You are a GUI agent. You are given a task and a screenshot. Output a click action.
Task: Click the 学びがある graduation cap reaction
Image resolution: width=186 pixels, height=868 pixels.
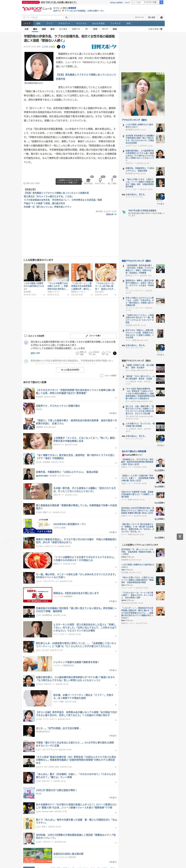point(89,181)
